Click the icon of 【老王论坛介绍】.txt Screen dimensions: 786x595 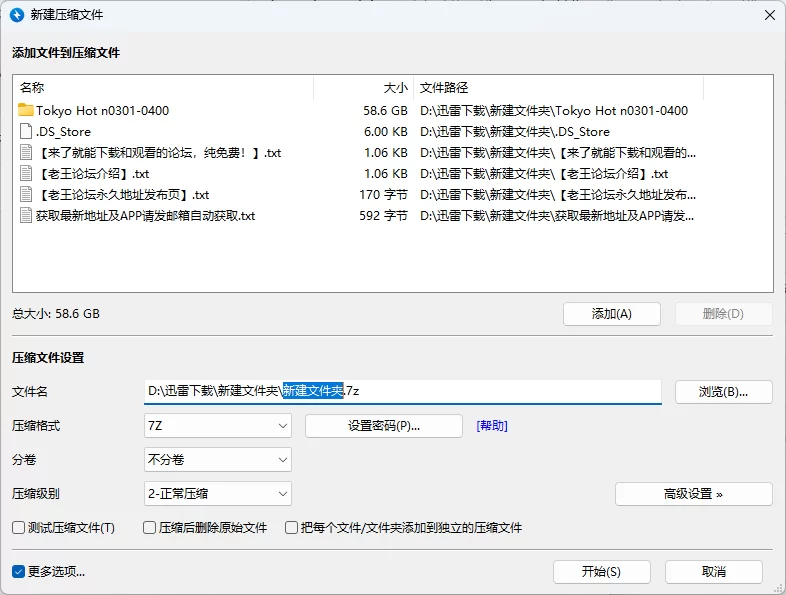click(x=26, y=173)
